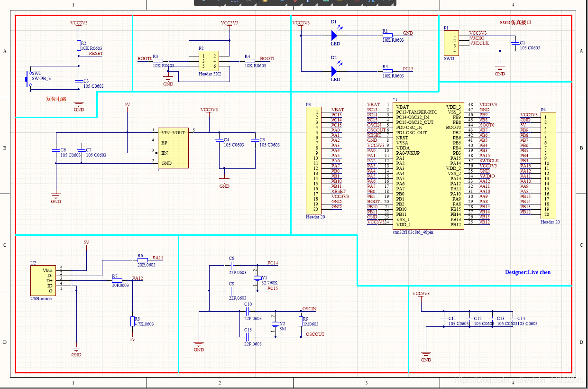Viewport: 588px width, 389px height.
Task: Select the R9 1M resistor
Action: click(301, 322)
